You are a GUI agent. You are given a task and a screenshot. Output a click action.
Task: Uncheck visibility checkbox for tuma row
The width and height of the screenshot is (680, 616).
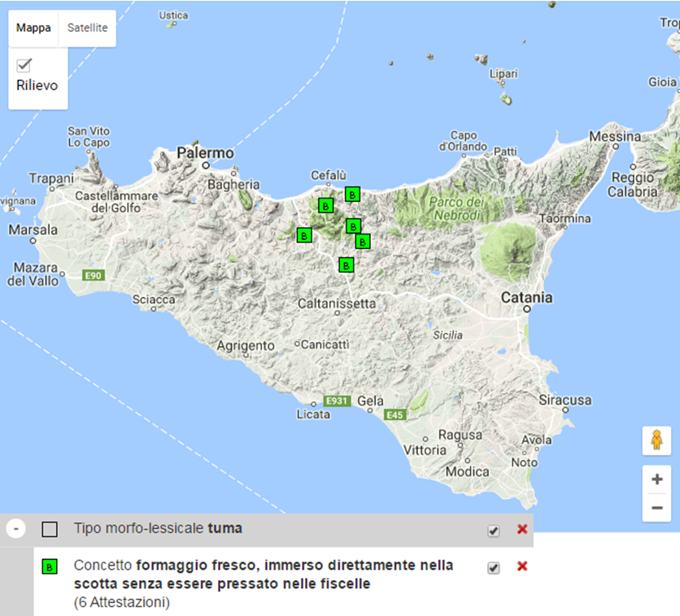(493, 531)
